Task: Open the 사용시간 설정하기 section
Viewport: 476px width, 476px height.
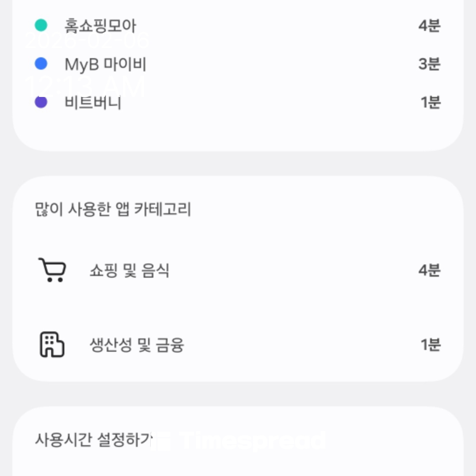Action: pos(93,439)
